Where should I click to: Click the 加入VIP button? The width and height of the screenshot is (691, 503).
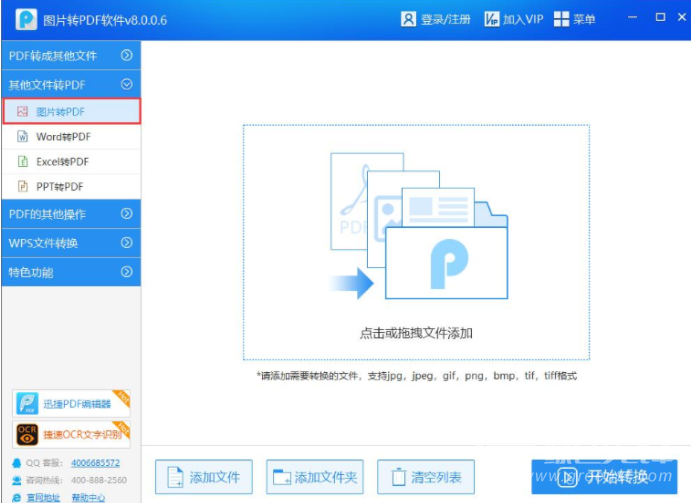tap(513, 19)
